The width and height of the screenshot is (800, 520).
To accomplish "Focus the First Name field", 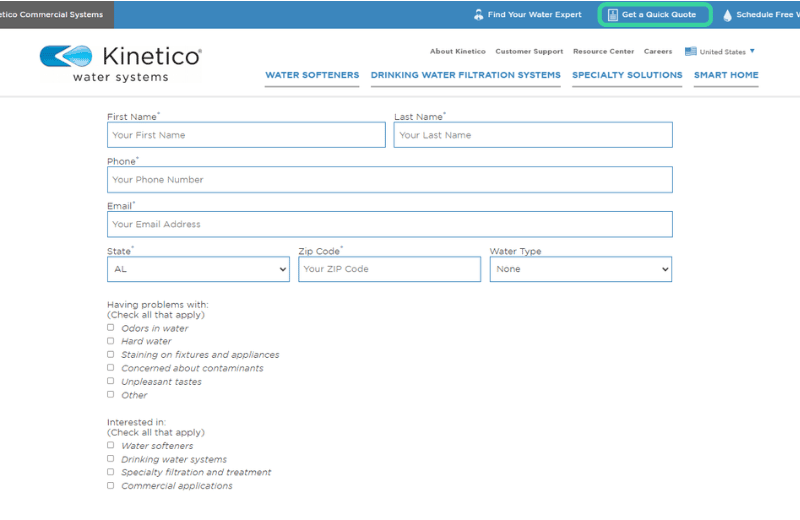I will (246, 135).
